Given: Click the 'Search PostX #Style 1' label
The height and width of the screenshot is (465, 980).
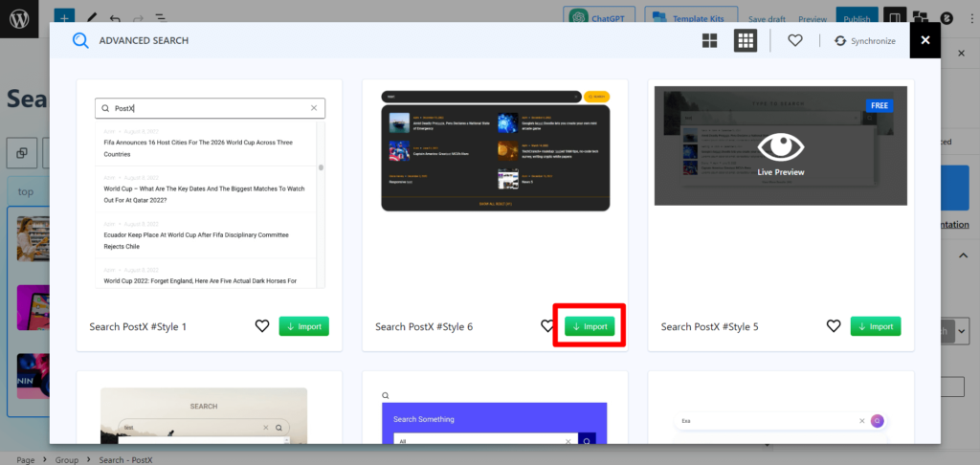Looking at the screenshot, I should (138, 327).
